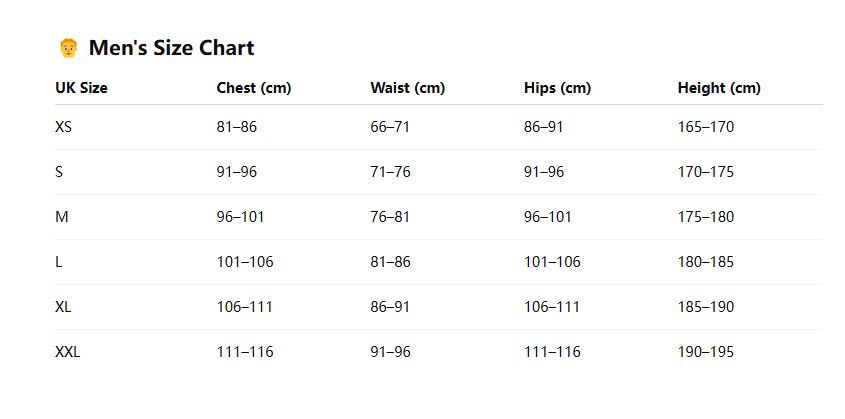Click the man emoji icon beside title

tap(68, 47)
